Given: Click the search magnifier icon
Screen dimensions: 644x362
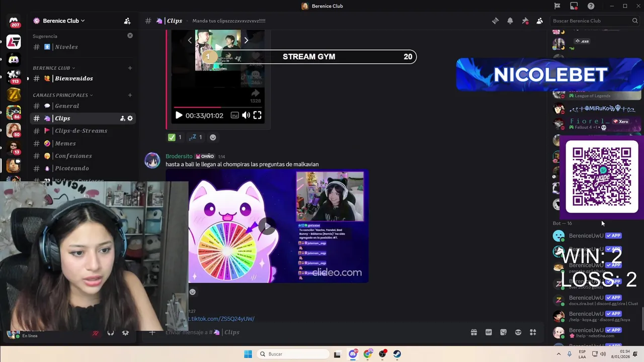Looking at the screenshot, I should (635, 21).
